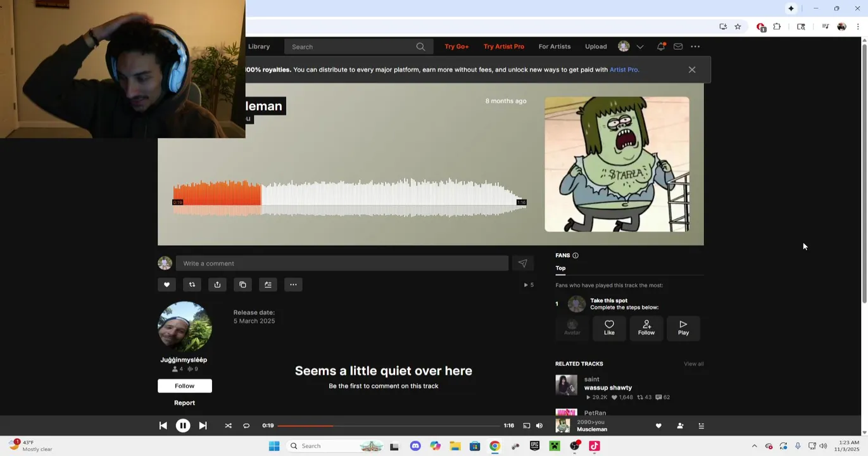Open Try Artist Pro in the header

504,46
